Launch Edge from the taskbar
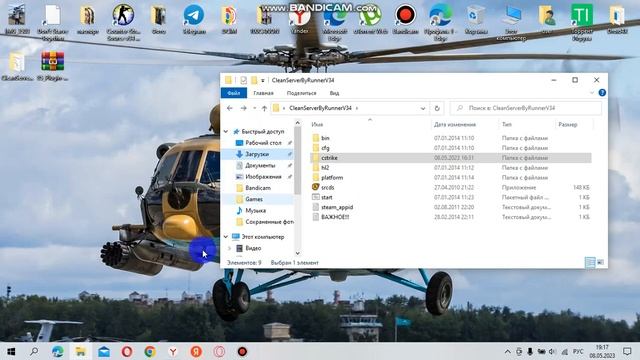 pyautogui.click(x=58, y=351)
